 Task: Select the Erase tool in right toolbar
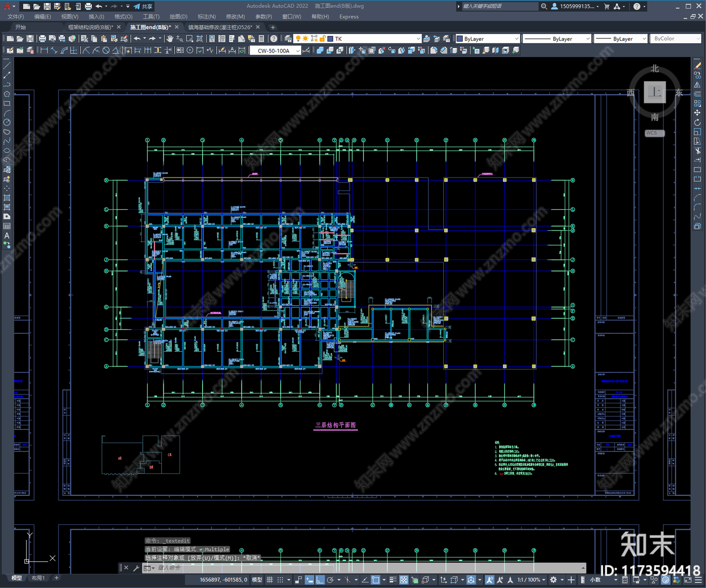pyautogui.click(x=697, y=65)
